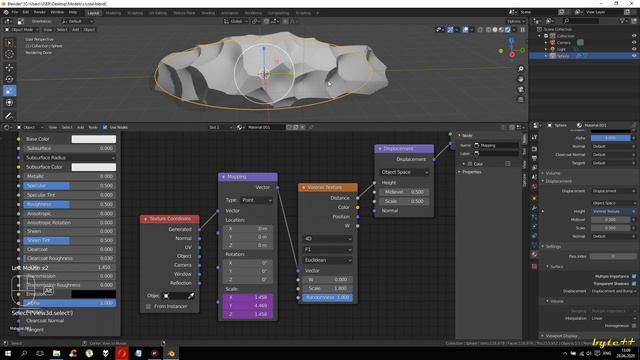Viewport: 640px width, 360px height.
Task: Open Object Space dropdown in Displacement node
Action: [x=404, y=172]
